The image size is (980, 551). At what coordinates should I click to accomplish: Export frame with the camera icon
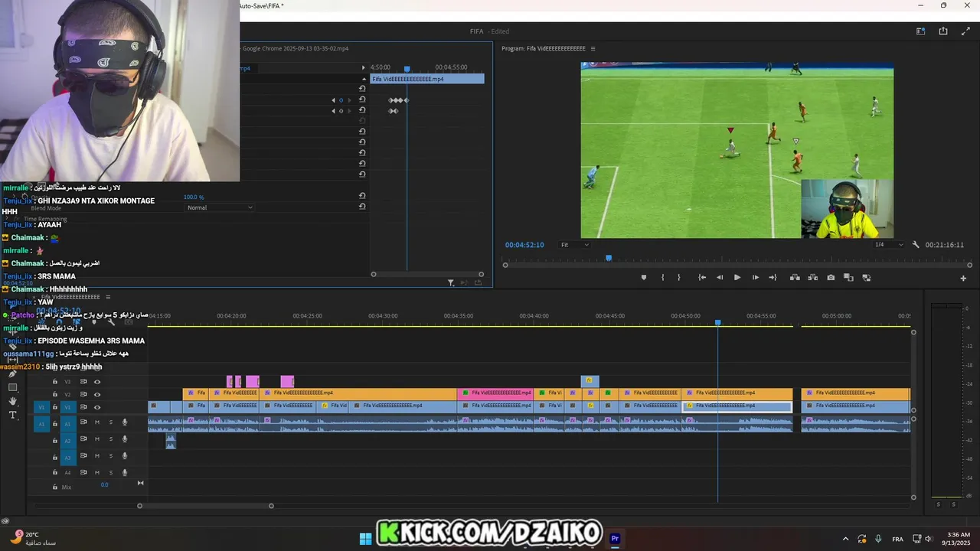point(831,278)
